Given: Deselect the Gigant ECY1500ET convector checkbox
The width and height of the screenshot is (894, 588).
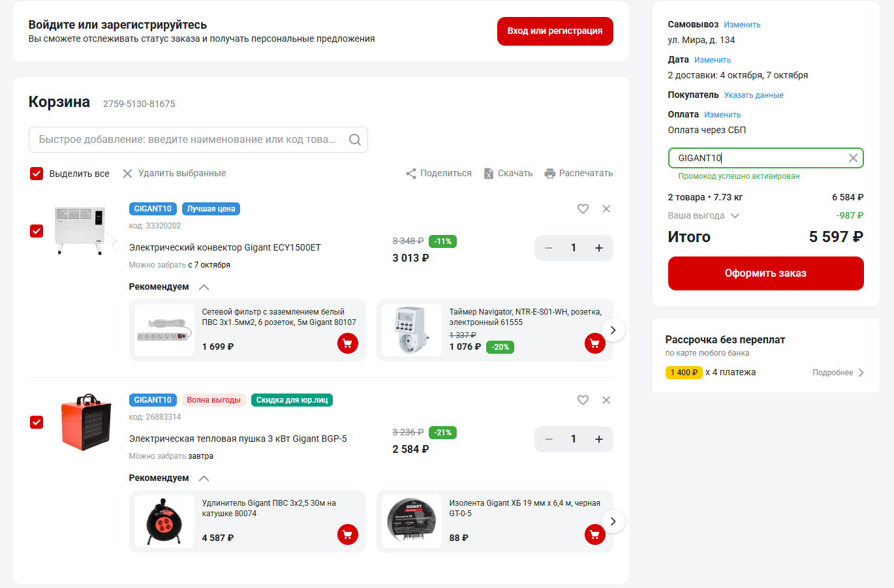Looking at the screenshot, I should (x=37, y=230).
